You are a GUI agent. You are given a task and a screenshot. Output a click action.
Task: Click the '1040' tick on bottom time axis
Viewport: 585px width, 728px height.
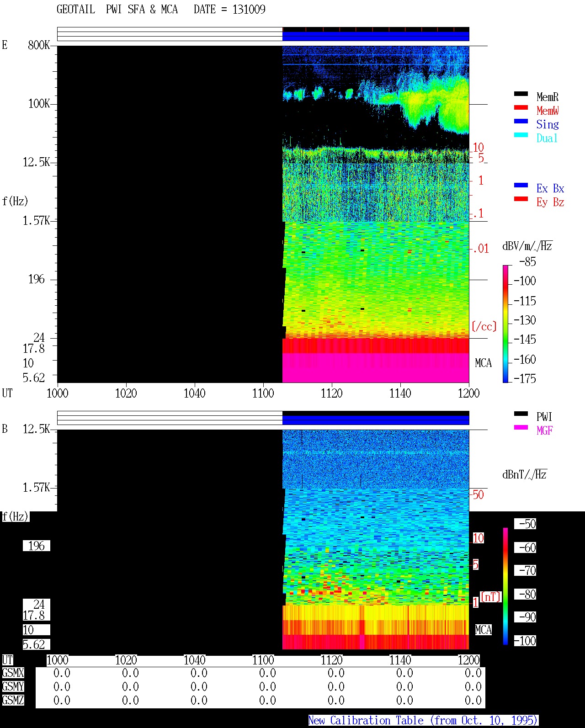pos(194,660)
